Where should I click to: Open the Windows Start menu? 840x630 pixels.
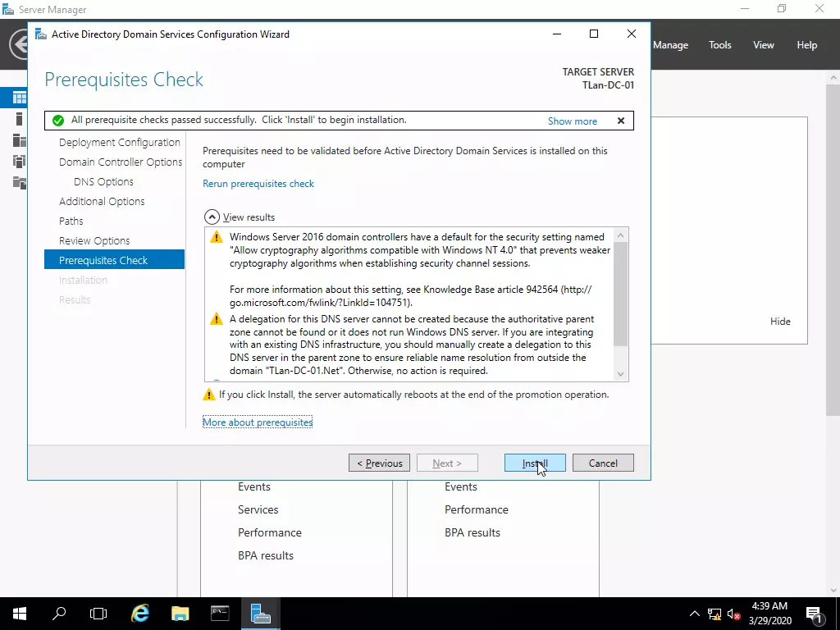[x=20, y=614]
